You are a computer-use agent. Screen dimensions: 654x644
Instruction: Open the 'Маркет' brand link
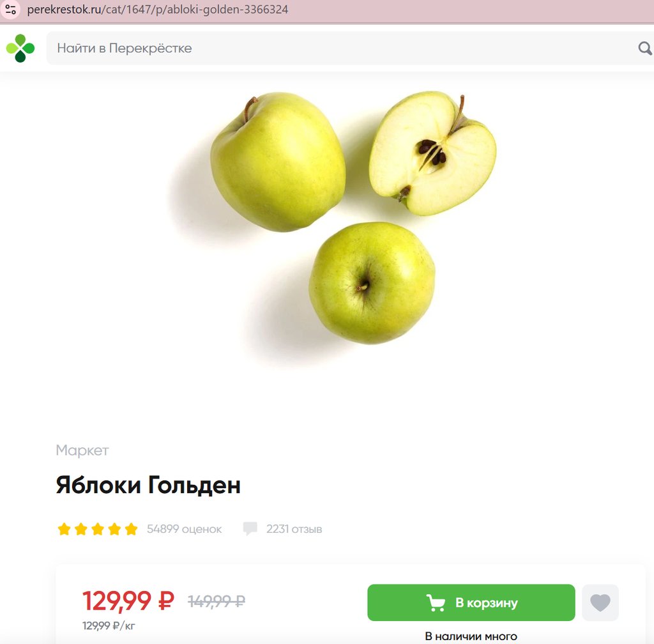82,450
